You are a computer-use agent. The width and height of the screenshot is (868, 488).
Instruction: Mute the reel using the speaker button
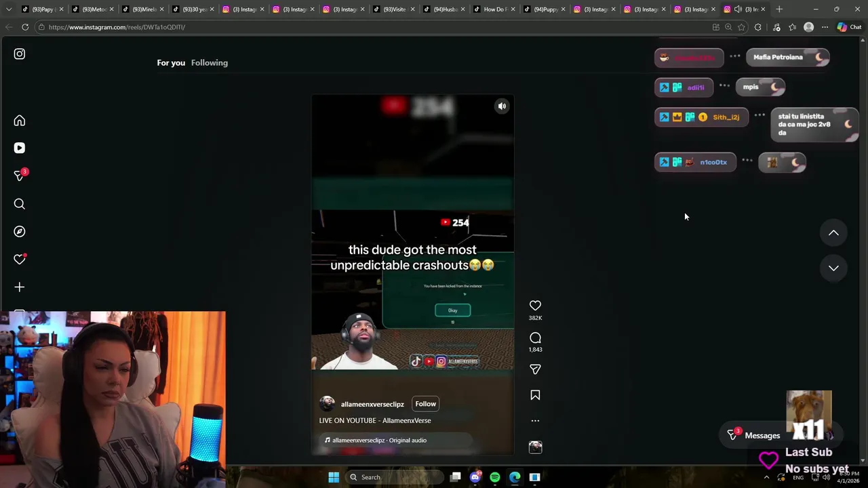[502, 106]
